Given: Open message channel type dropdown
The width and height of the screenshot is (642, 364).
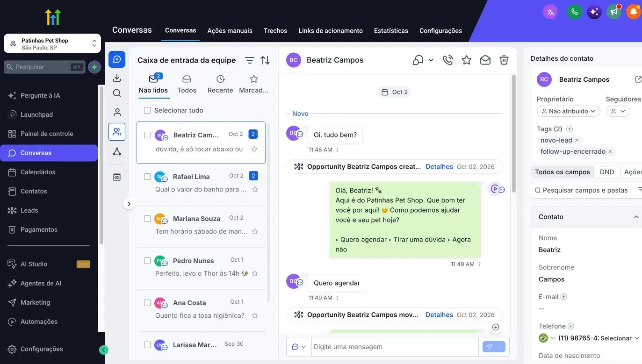Looking at the screenshot, I should pyautogui.click(x=299, y=347).
